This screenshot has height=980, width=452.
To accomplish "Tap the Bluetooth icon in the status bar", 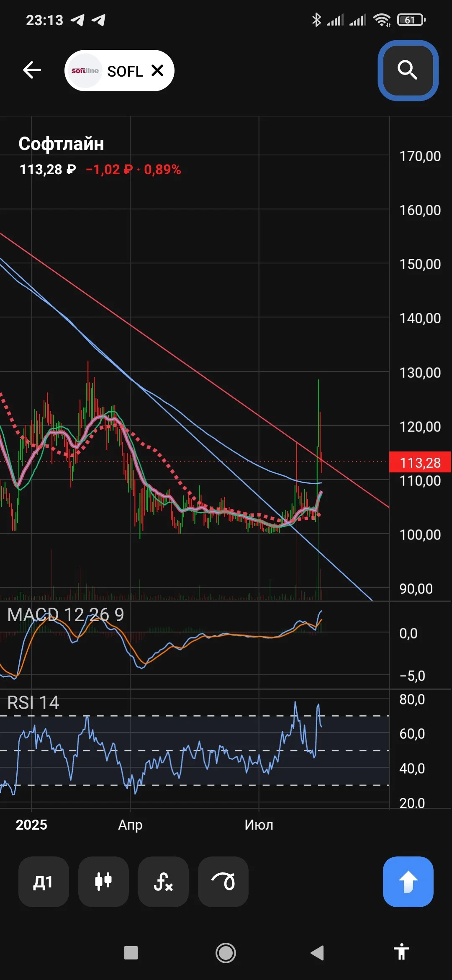I will (x=316, y=20).
